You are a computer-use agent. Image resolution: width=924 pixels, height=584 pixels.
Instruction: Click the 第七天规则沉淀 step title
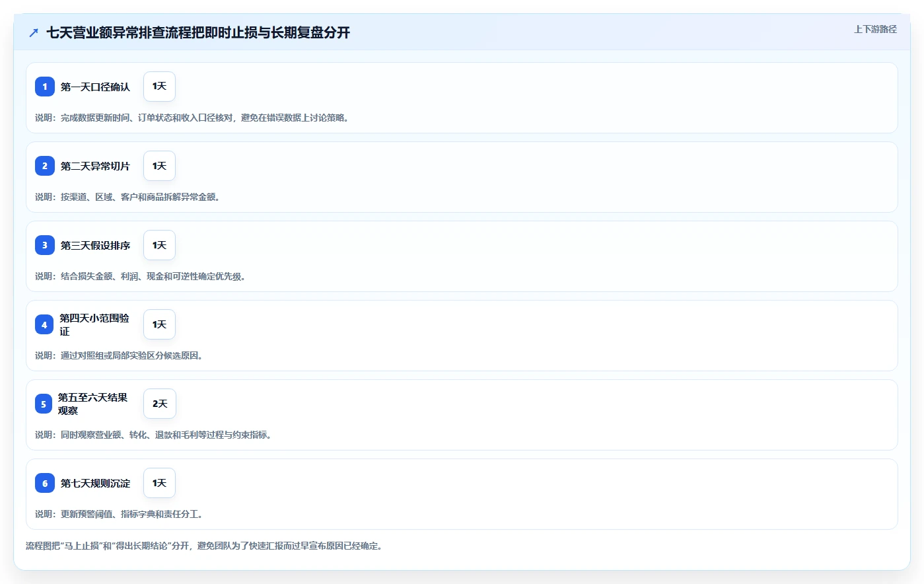click(x=95, y=483)
